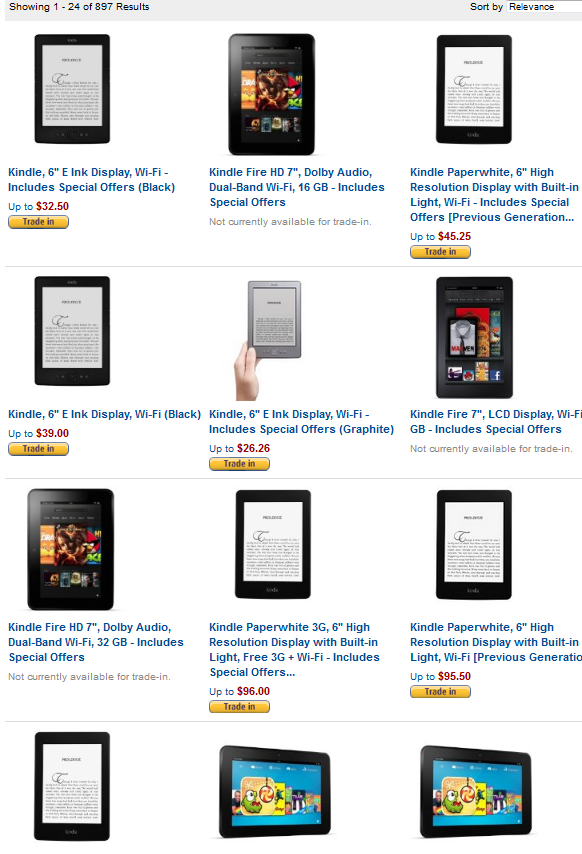Open Kindle Includes Special Offers (Graphite) link
Viewport: 582px width, 854px height.
click(301, 422)
